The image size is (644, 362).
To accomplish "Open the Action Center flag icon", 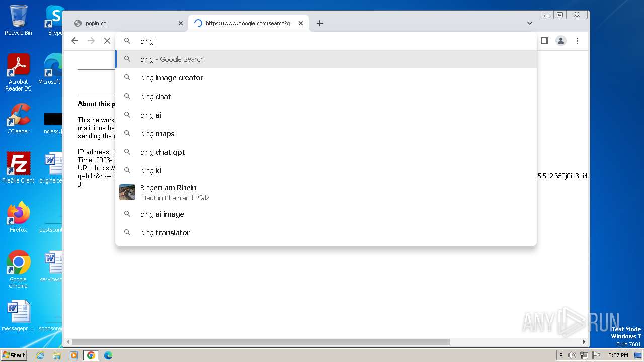I will point(596,355).
